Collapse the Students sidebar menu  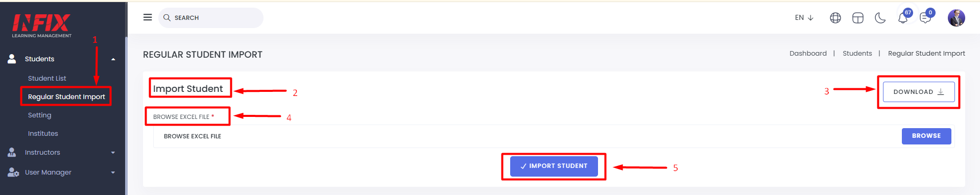point(113,59)
